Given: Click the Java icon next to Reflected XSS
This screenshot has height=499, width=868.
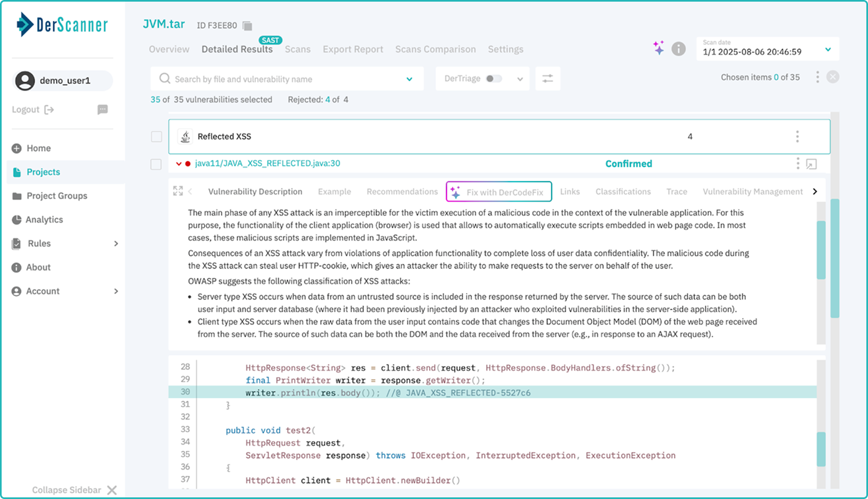Looking at the screenshot, I should pyautogui.click(x=185, y=136).
